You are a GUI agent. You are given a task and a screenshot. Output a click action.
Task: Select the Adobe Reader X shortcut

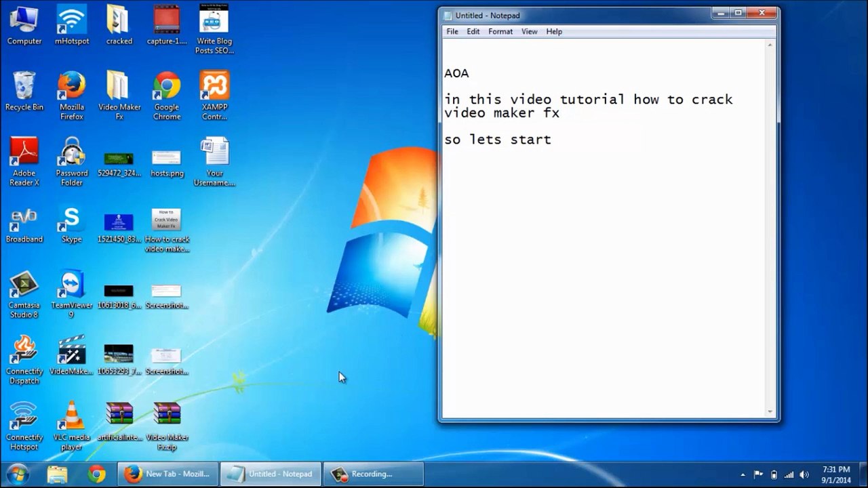coord(24,162)
